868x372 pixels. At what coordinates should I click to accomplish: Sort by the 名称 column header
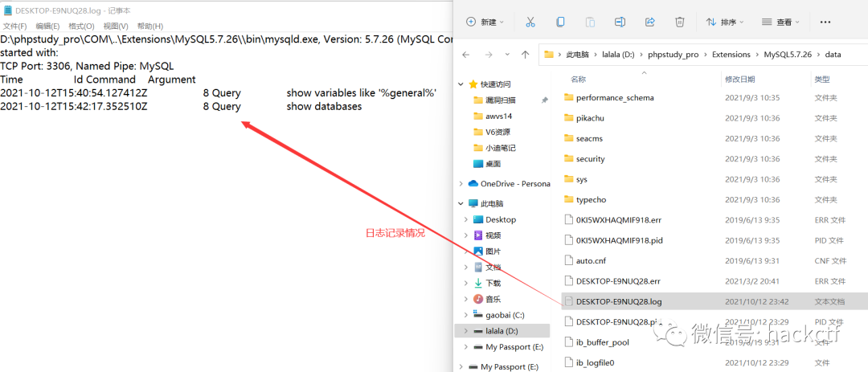[x=579, y=80]
